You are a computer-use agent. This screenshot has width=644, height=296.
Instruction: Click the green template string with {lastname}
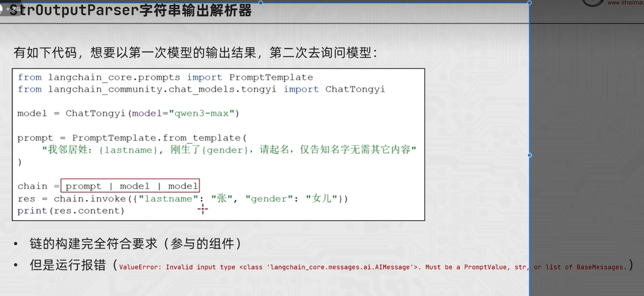tap(229, 150)
